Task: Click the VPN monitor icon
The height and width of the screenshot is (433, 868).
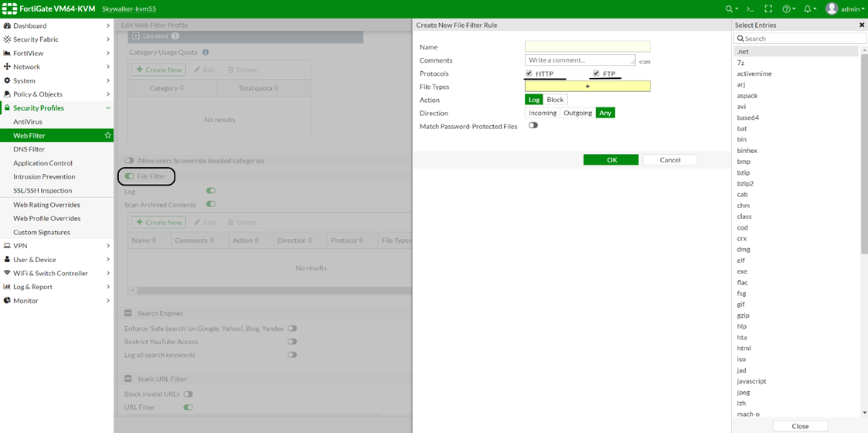Action: [x=7, y=245]
